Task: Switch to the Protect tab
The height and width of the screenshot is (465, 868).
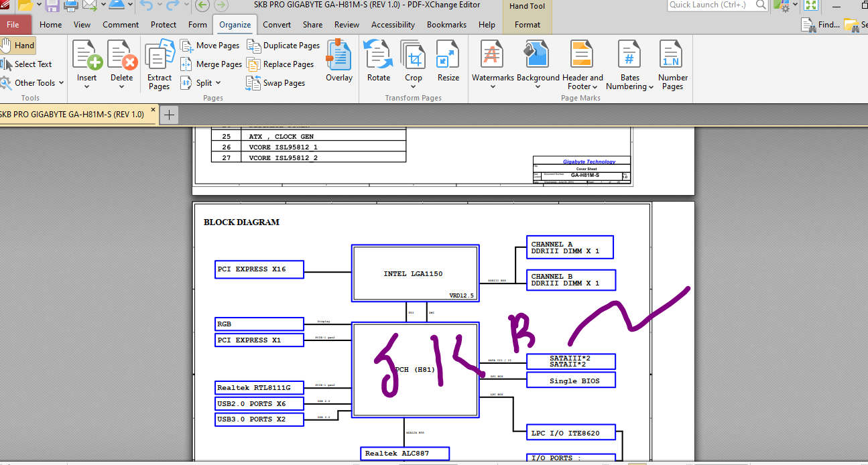Action: (x=164, y=25)
